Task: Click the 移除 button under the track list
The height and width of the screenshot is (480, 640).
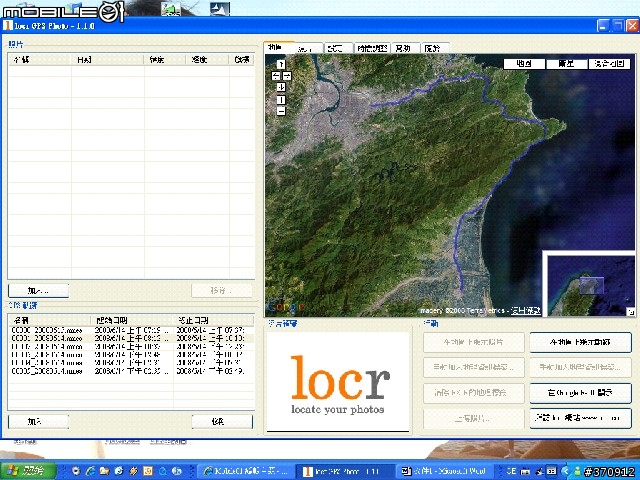Action: tap(222, 422)
